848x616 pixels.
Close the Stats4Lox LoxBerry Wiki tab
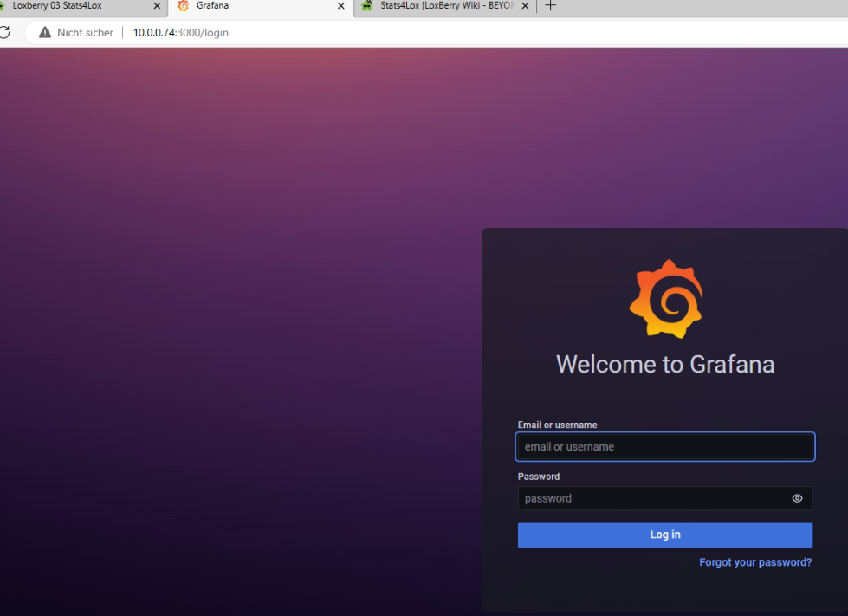click(x=525, y=6)
